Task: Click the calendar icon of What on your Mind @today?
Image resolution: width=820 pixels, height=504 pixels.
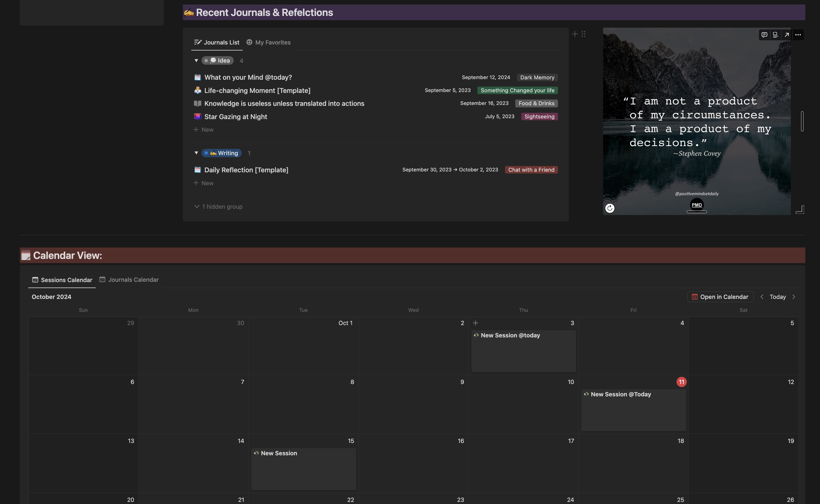Action: 198,77
